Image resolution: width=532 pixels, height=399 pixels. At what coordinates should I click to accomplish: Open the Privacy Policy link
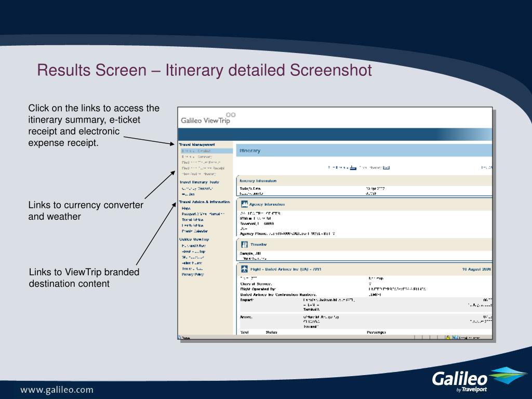193,274
